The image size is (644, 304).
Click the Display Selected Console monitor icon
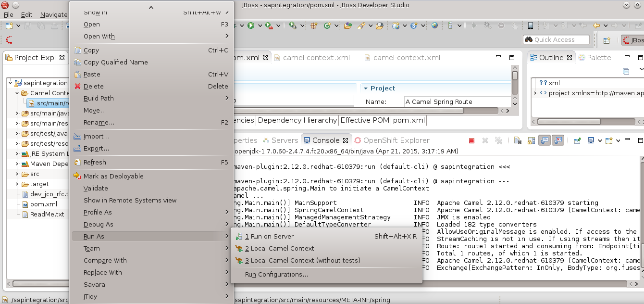[591, 140]
